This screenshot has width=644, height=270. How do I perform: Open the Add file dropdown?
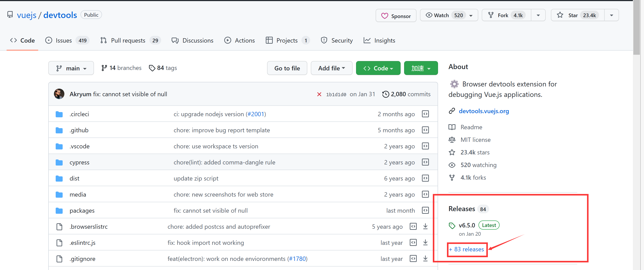coord(331,68)
